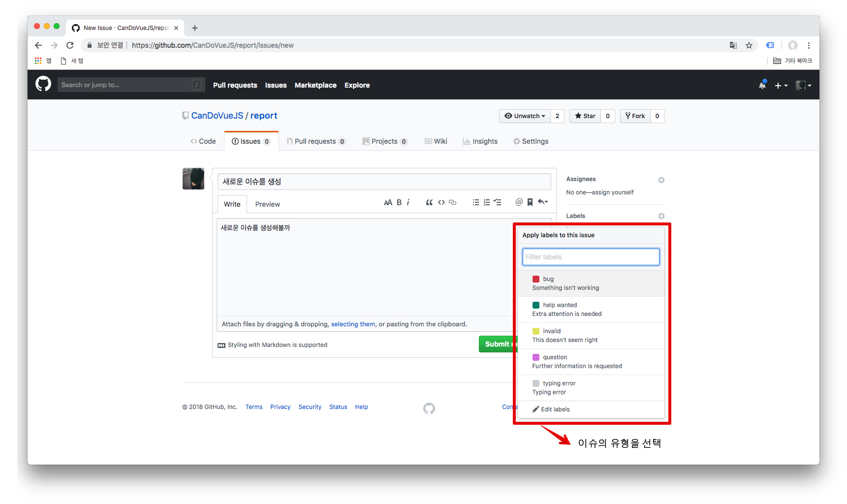Add a task list in editor toolbar
The width and height of the screenshot is (847, 504).
pyautogui.click(x=497, y=202)
